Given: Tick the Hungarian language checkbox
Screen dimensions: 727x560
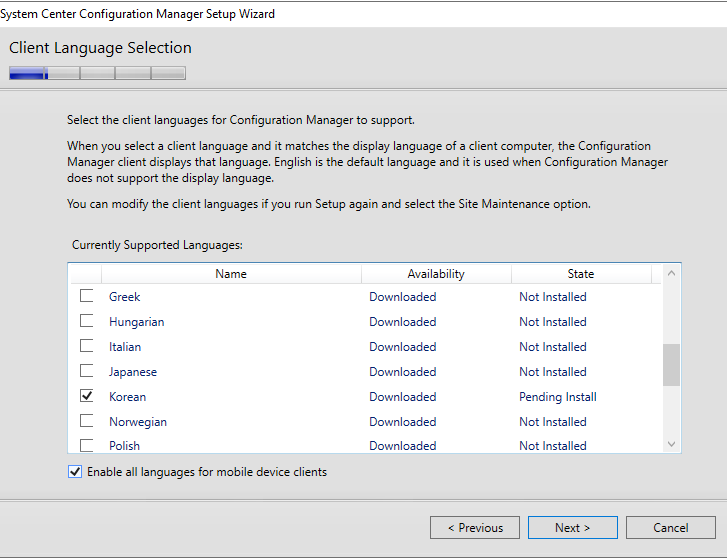Looking at the screenshot, I should pyautogui.click(x=87, y=321).
